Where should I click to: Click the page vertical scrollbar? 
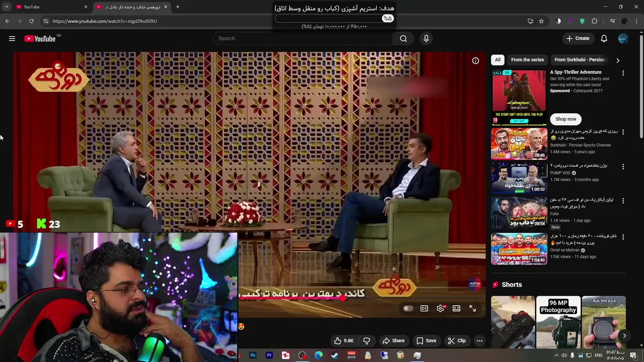point(640,85)
